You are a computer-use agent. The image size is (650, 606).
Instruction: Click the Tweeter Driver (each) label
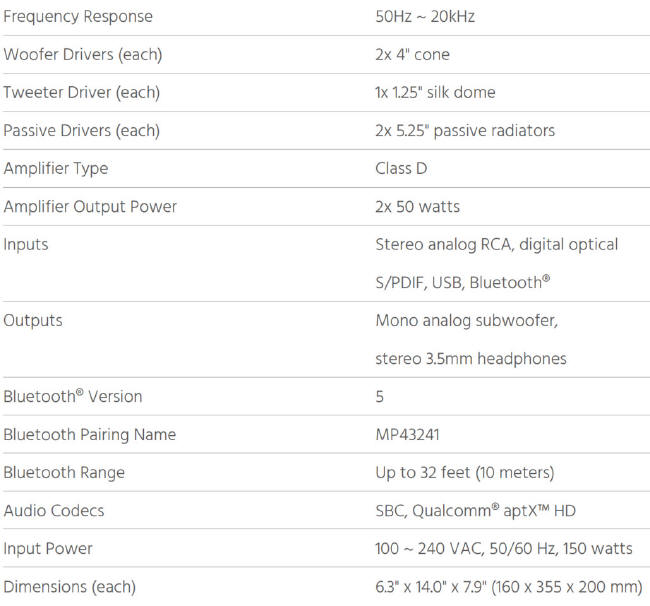pyautogui.click(x=82, y=92)
